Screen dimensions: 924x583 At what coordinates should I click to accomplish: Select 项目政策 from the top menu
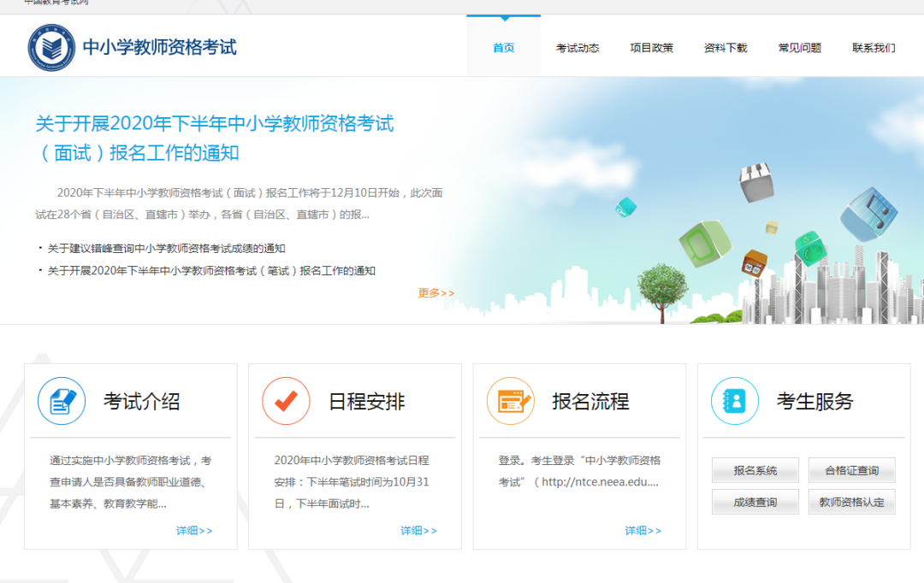(651, 48)
